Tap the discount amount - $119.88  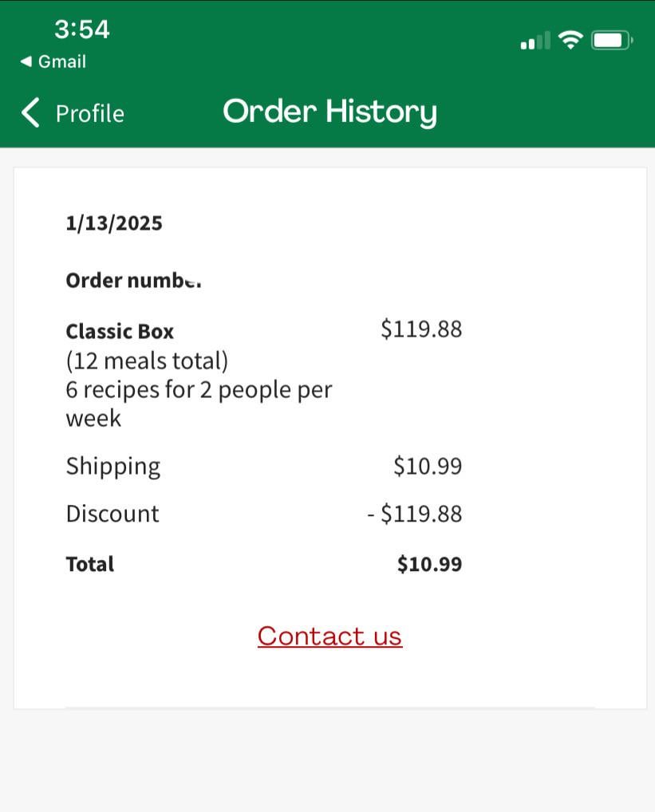(x=415, y=514)
